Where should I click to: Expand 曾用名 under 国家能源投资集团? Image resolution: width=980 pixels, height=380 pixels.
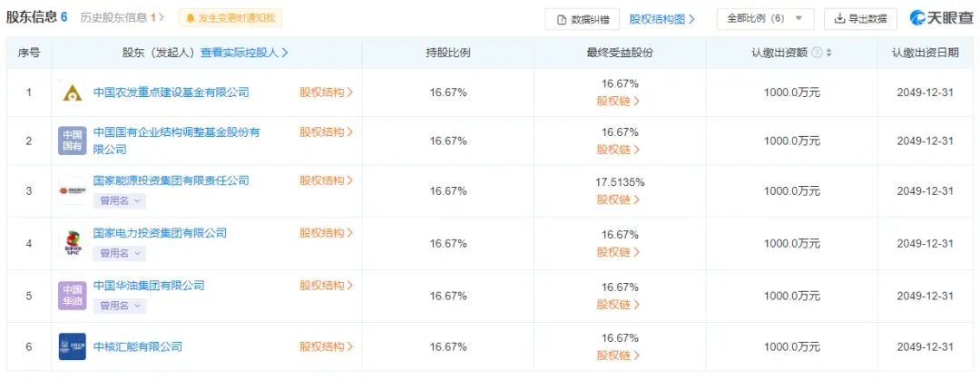click(120, 201)
